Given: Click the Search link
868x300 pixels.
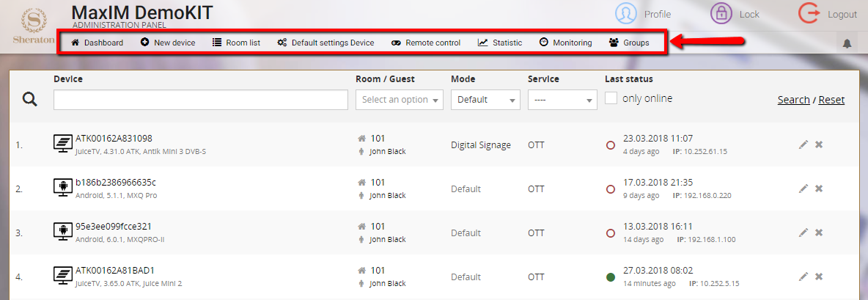Looking at the screenshot, I should pyautogui.click(x=793, y=100).
